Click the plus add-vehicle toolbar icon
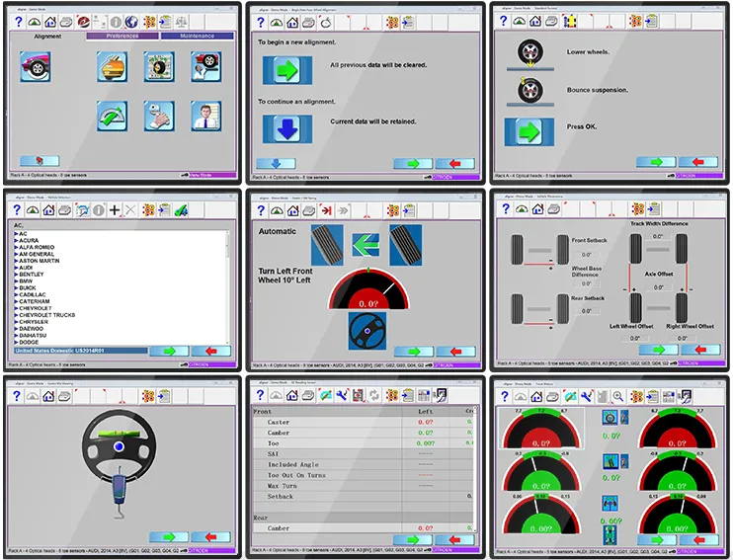This screenshot has width=733, height=560. [x=115, y=210]
